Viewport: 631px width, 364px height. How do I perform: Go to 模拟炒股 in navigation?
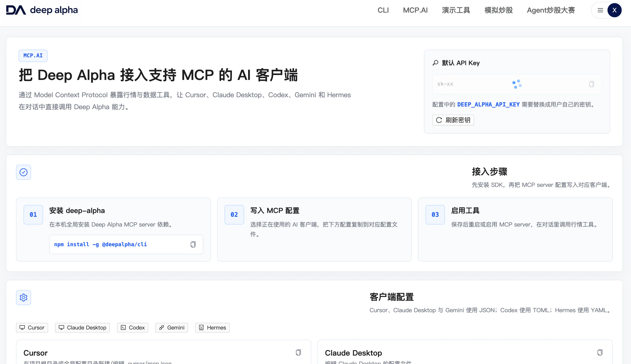click(x=499, y=10)
